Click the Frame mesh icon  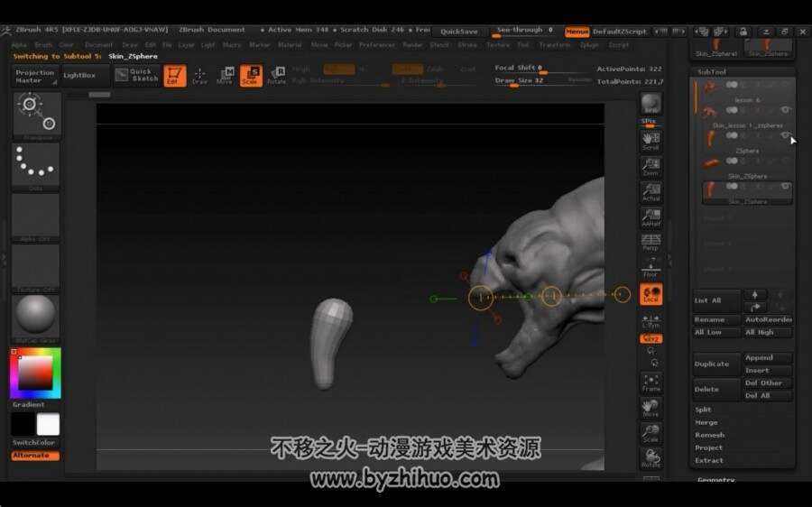point(651,383)
